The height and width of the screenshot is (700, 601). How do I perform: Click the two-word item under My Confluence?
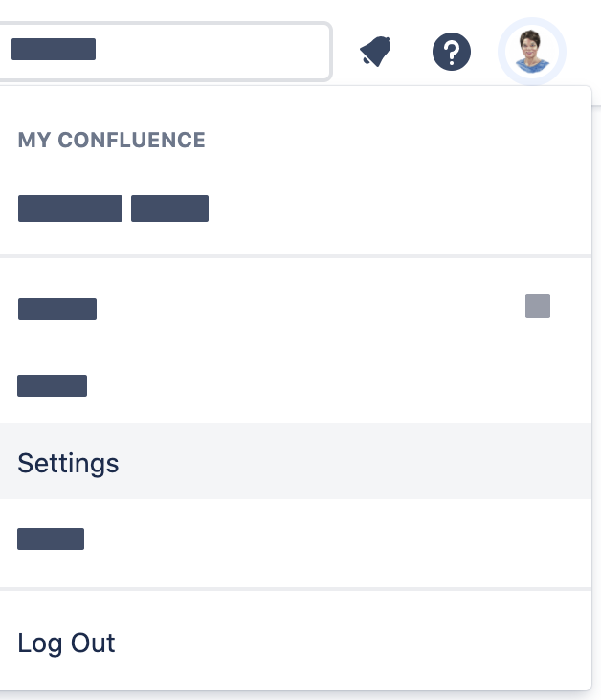click(x=113, y=208)
